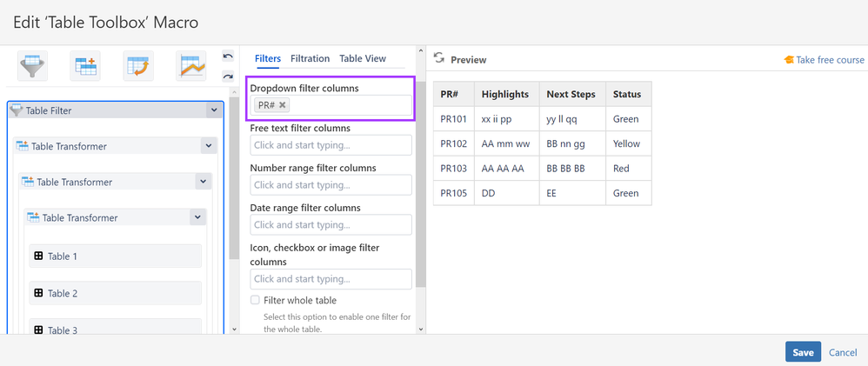Save the macro settings
Screen dimensions: 868x366
point(802,352)
